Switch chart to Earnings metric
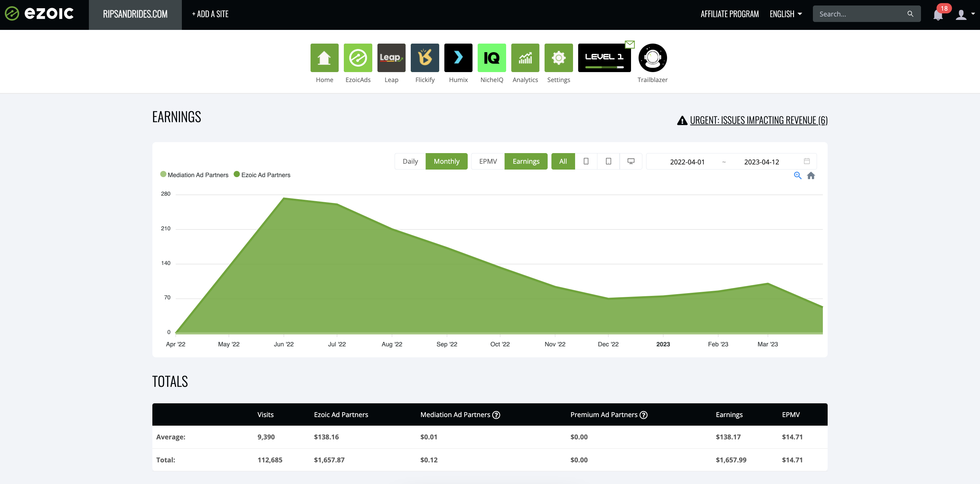This screenshot has width=980, height=484. (x=526, y=161)
